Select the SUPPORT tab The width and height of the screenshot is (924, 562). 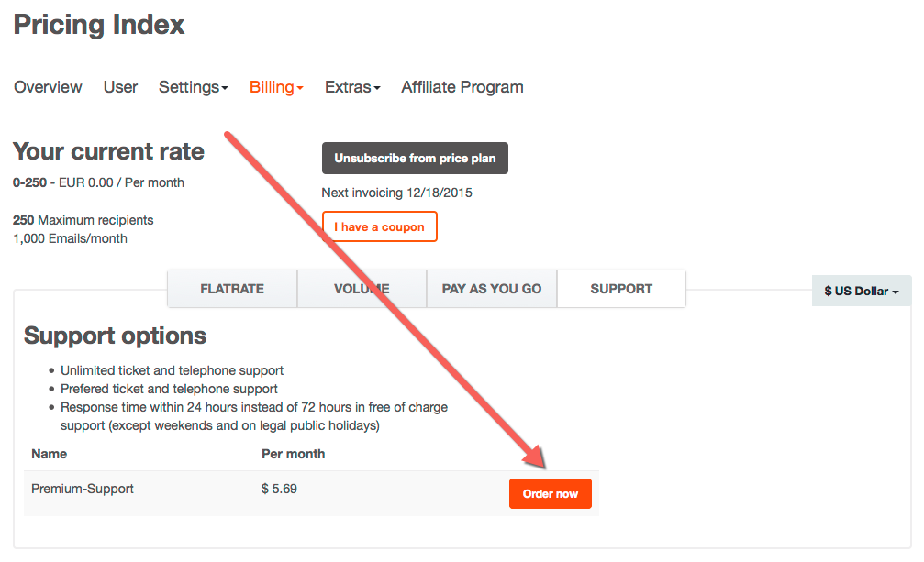coord(621,289)
